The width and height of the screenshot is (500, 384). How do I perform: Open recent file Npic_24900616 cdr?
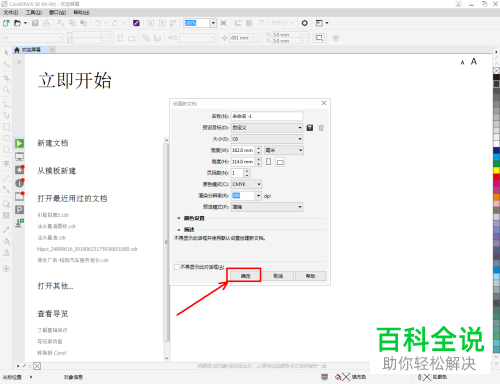pyautogui.click(x=87, y=249)
